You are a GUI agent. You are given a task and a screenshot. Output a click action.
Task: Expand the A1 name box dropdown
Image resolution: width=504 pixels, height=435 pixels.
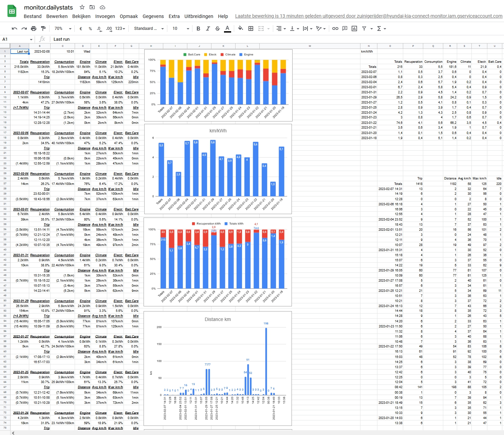(31, 39)
